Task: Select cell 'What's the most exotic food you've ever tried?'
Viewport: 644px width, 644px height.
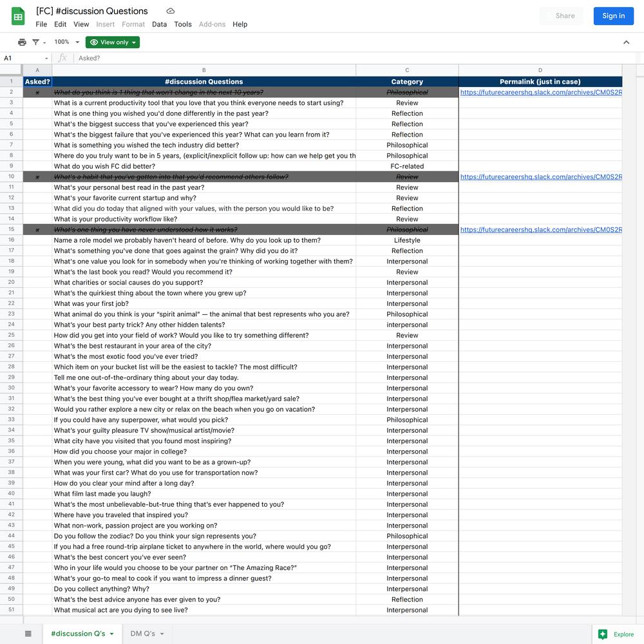Action: [x=204, y=357]
